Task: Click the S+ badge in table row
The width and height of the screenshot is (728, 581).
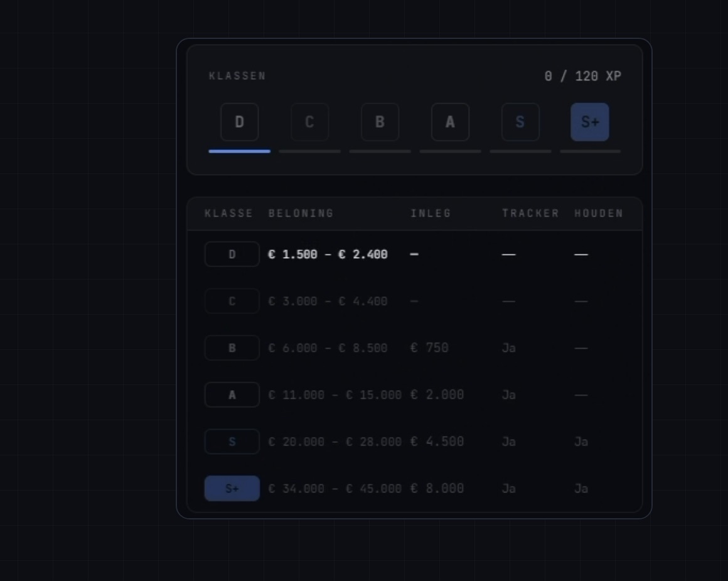Action: [232, 489]
